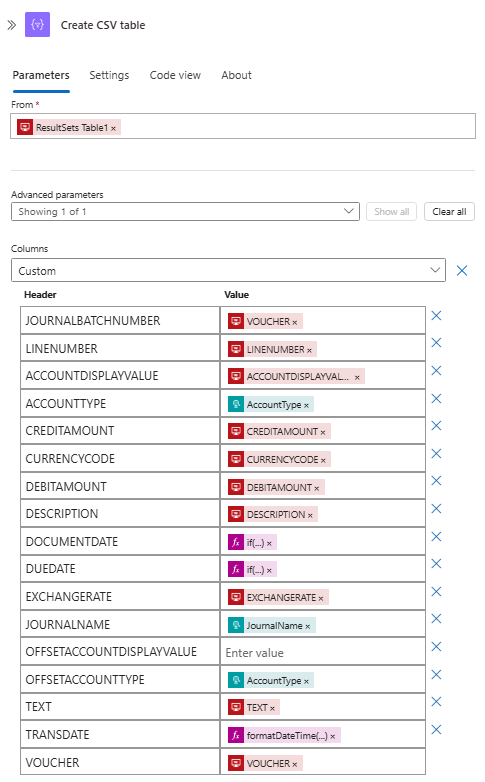This screenshot has height=782, width=485.
Task: Go to the About tab
Action: pyautogui.click(x=236, y=75)
